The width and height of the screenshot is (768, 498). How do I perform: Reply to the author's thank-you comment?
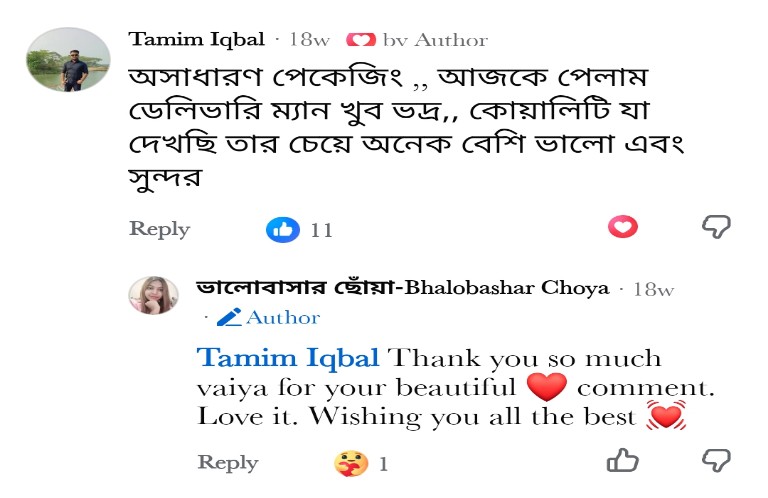click(x=228, y=462)
